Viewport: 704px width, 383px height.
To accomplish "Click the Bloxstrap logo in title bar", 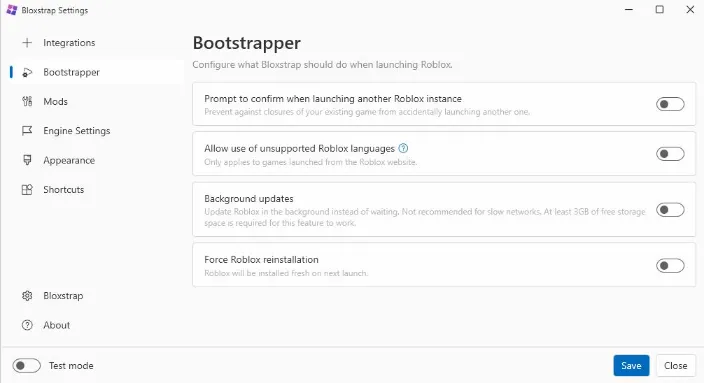I will tap(12, 10).
